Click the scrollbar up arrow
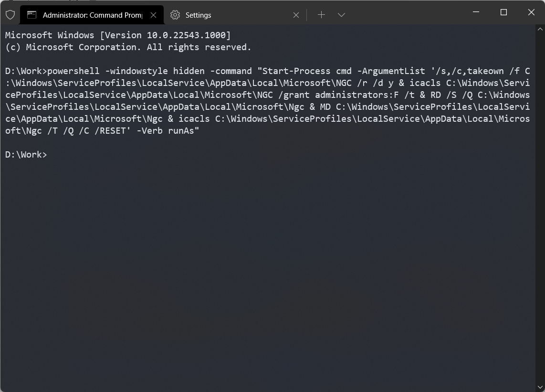 541,30
